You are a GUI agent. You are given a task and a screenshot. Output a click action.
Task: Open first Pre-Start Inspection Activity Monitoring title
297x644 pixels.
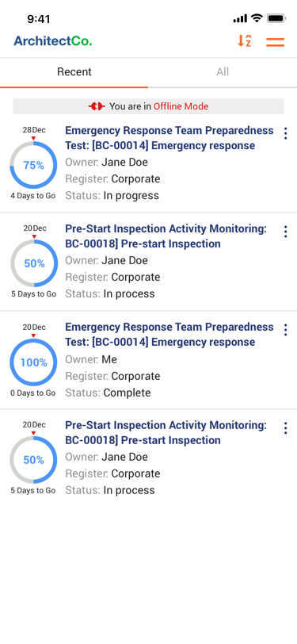click(x=166, y=236)
